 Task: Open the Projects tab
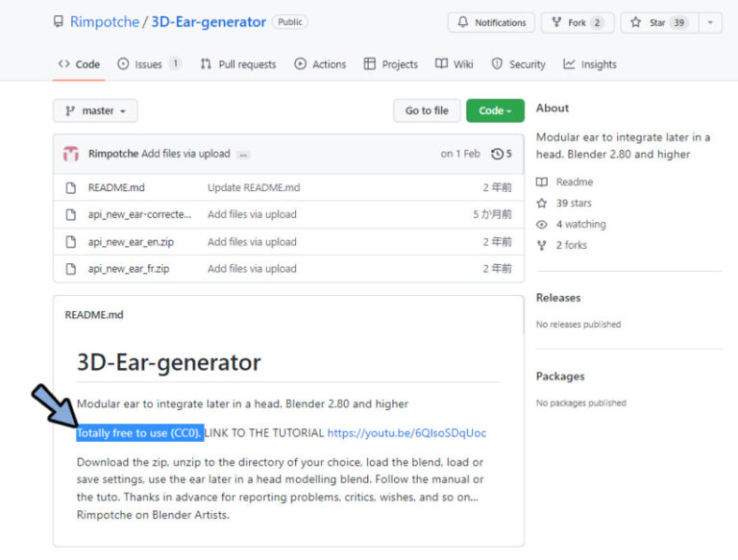(x=391, y=64)
